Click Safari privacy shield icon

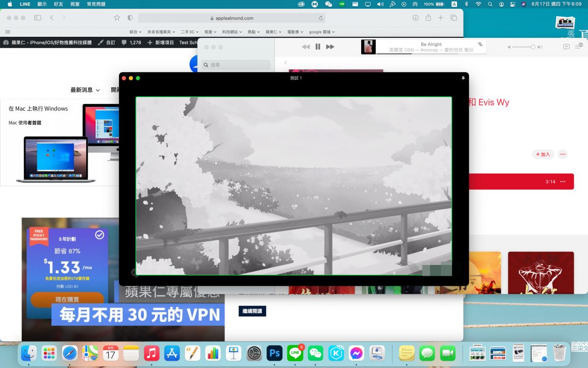130,18
